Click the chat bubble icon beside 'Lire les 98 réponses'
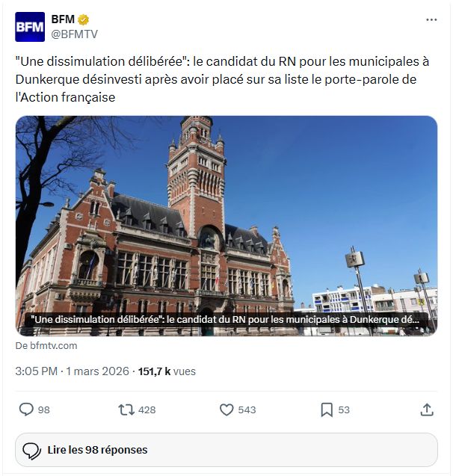This screenshot has height=476, width=453. (x=31, y=451)
